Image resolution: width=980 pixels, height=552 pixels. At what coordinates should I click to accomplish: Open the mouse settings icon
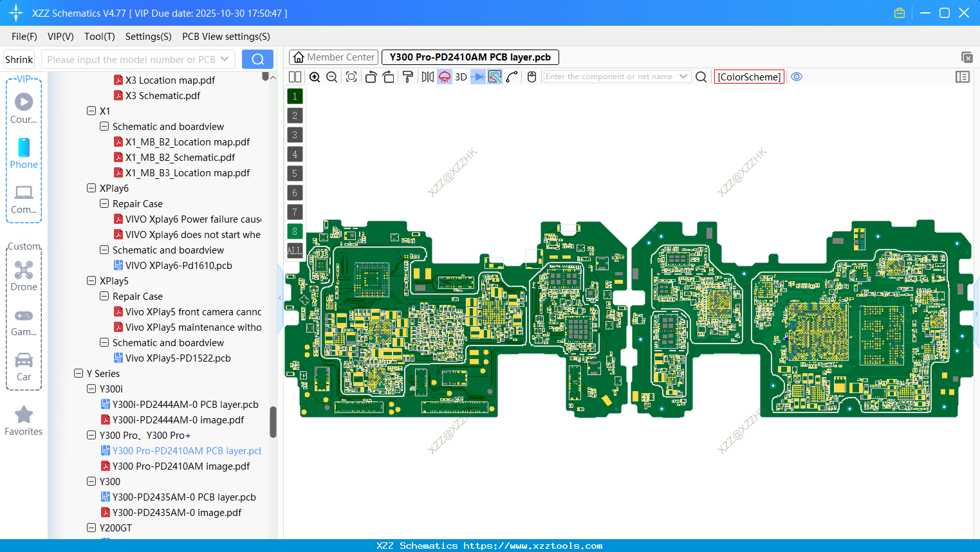(x=532, y=77)
